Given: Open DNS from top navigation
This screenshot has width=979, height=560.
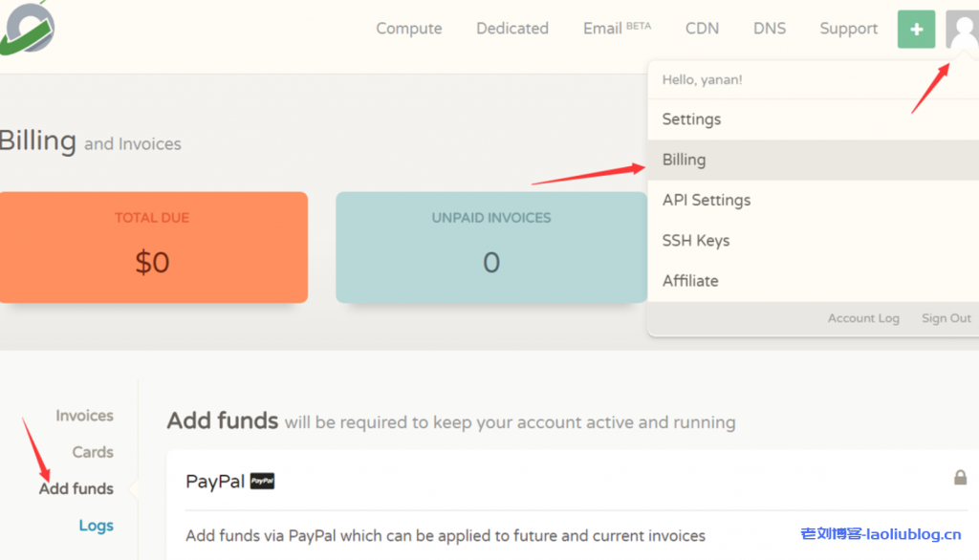Looking at the screenshot, I should click(x=769, y=29).
